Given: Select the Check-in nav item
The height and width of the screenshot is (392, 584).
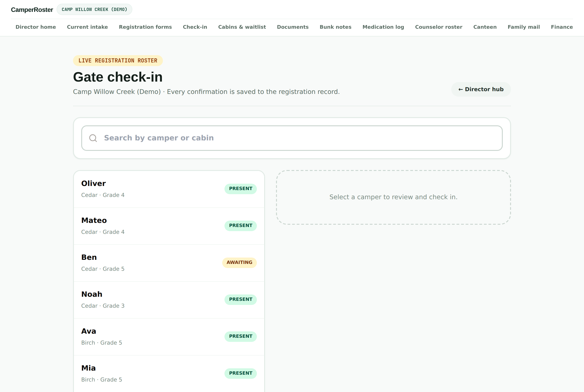Looking at the screenshot, I should [x=195, y=27].
